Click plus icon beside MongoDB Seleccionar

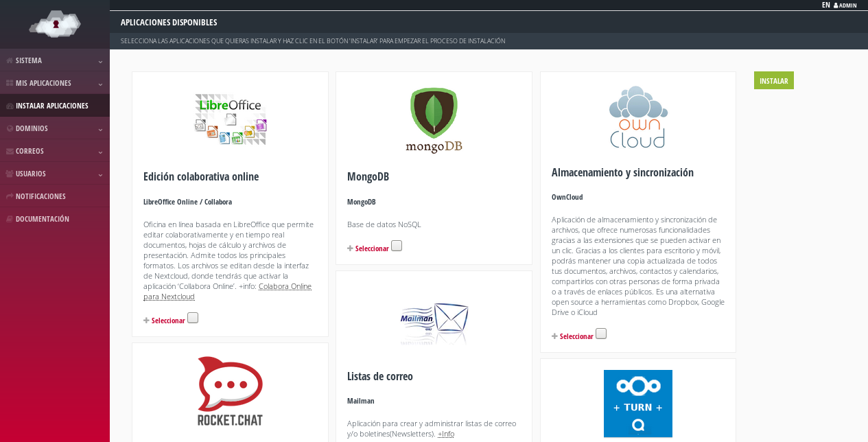(350, 248)
